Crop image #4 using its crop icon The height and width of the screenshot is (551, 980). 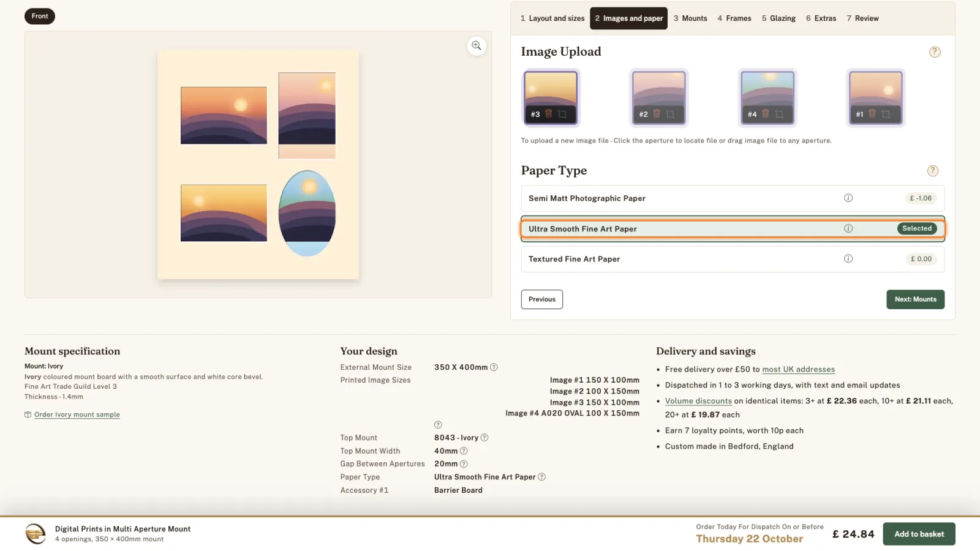coord(779,114)
